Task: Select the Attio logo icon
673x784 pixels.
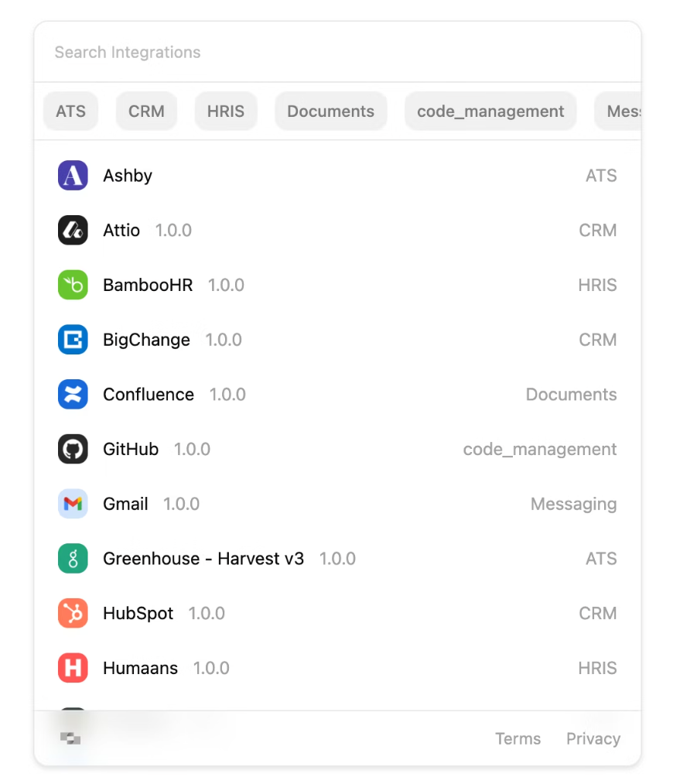Action: pos(72,230)
